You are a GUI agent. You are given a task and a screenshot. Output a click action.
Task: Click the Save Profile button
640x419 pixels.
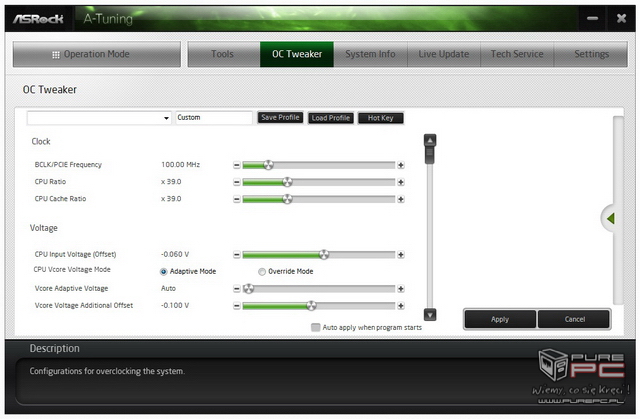coord(280,117)
